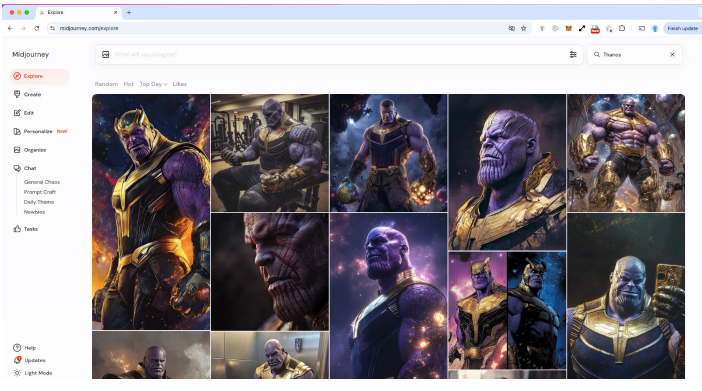Image resolution: width=702 pixels, height=391 pixels.
Task: Open the two-panel comic Thanos image
Action: tap(507, 310)
